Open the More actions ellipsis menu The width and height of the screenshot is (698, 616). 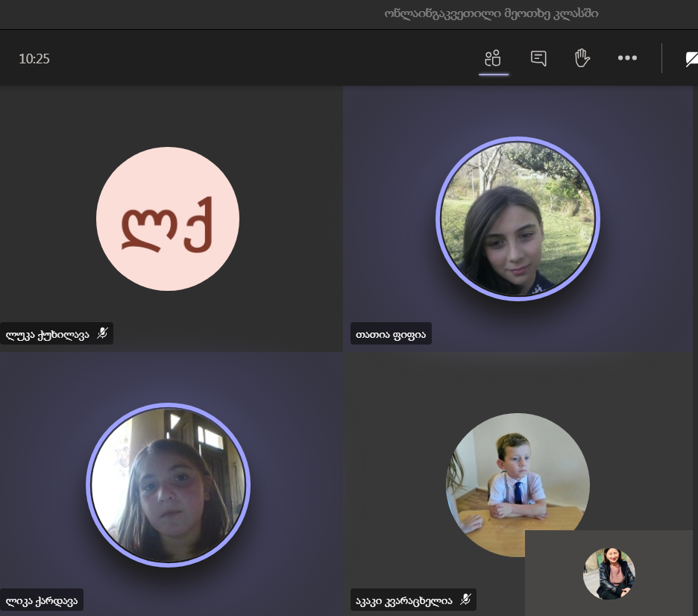click(627, 58)
